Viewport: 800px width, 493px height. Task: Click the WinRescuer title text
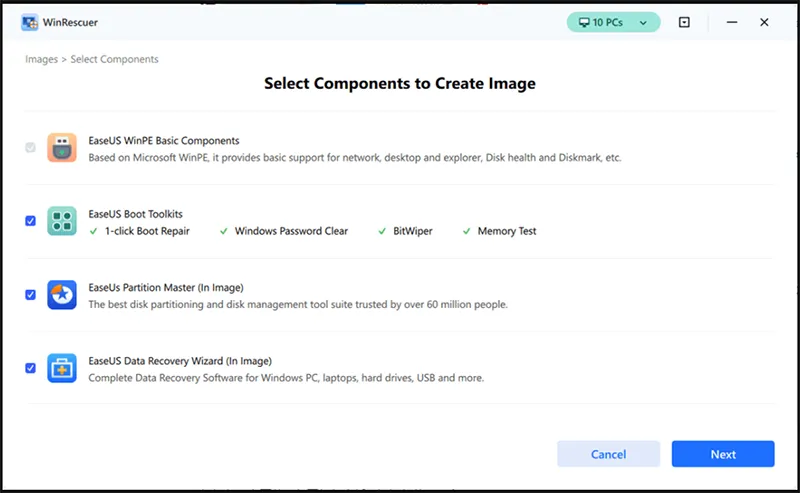tap(70, 22)
